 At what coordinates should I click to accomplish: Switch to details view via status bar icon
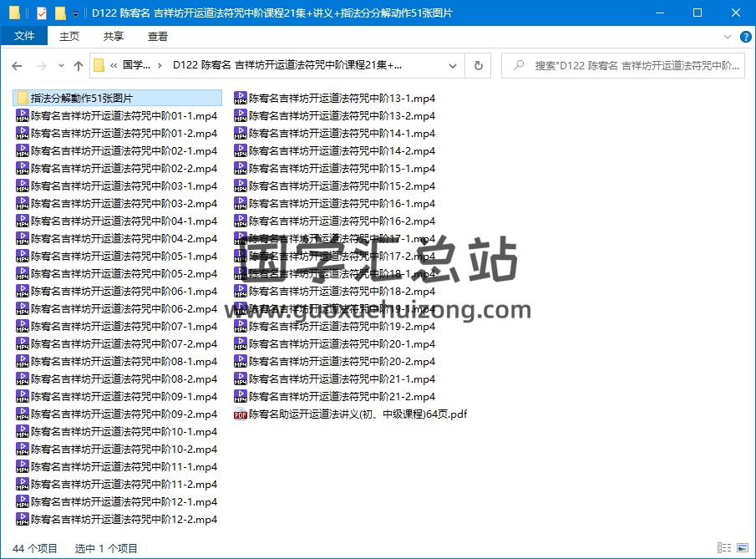click(x=723, y=548)
